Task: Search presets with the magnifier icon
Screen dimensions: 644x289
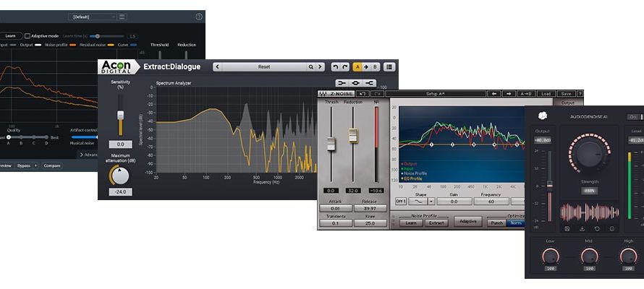Action: (x=311, y=66)
